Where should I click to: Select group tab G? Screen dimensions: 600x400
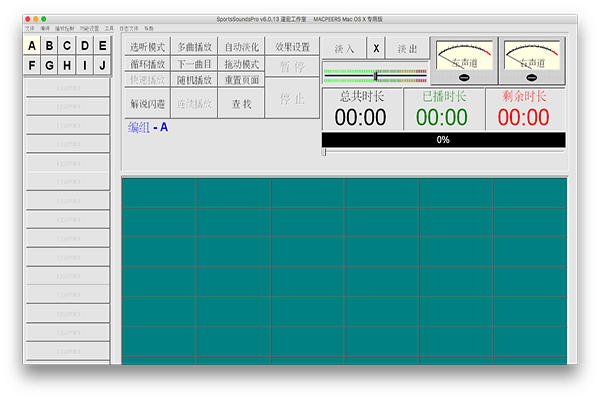(49, 65)
